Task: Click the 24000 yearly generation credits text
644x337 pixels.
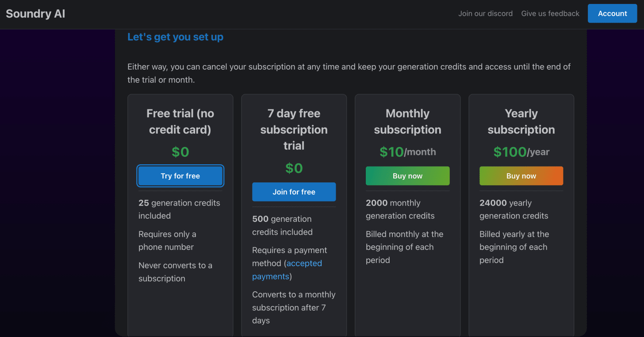Action: (514, 209)
